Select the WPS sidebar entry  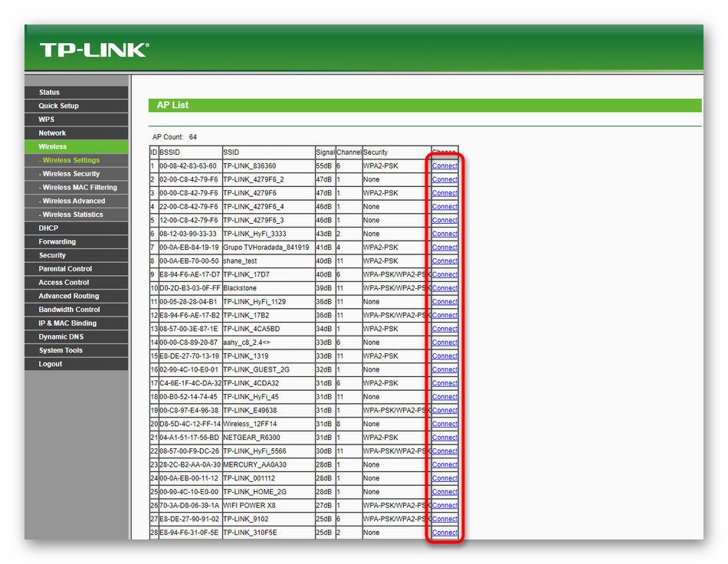pyautogui.click(x=47, y=120)
